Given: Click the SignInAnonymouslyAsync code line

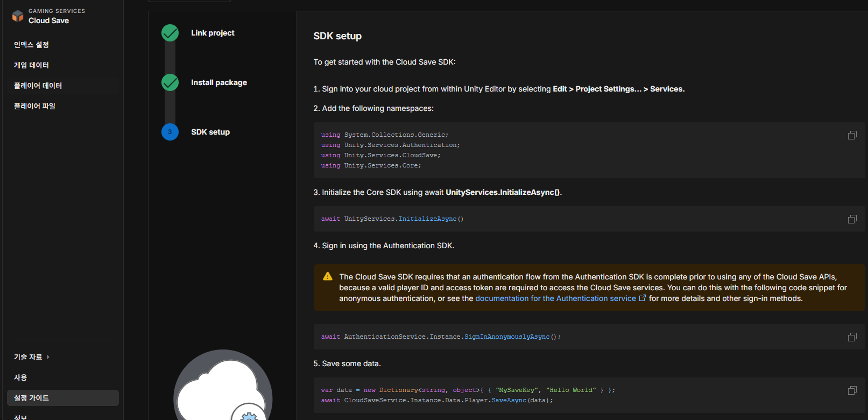Looking at the screenshot, I should click(441, 337).
